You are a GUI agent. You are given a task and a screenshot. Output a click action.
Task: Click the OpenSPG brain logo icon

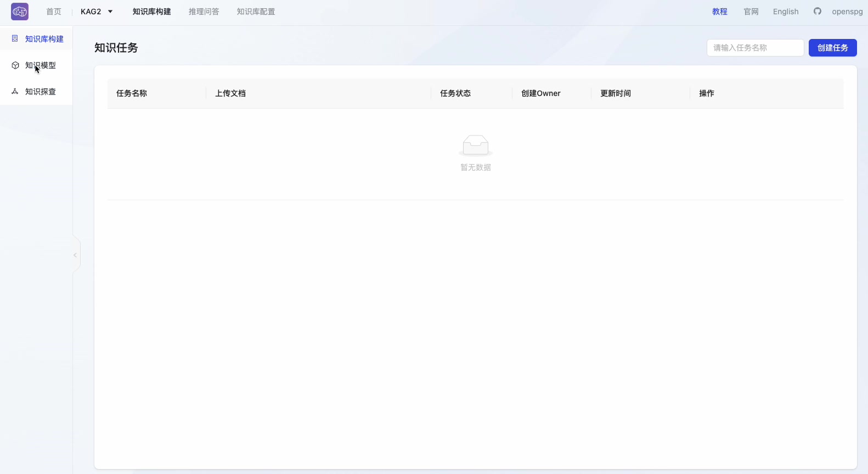pos(20,12)
